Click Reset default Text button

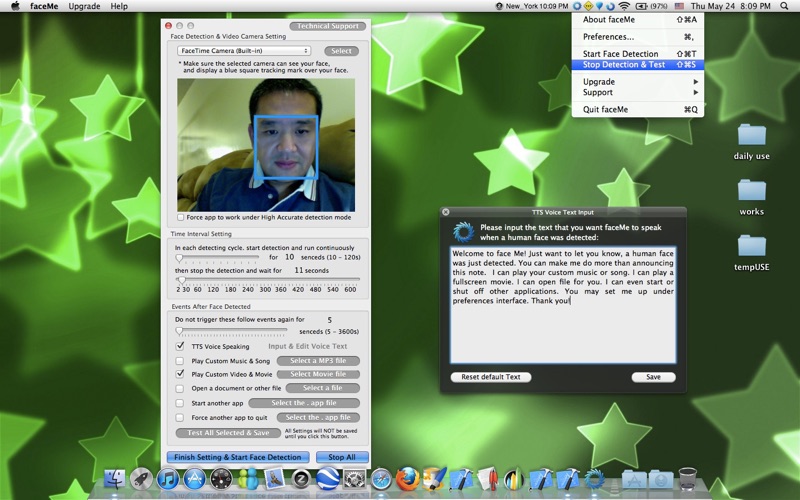[491, 377]
